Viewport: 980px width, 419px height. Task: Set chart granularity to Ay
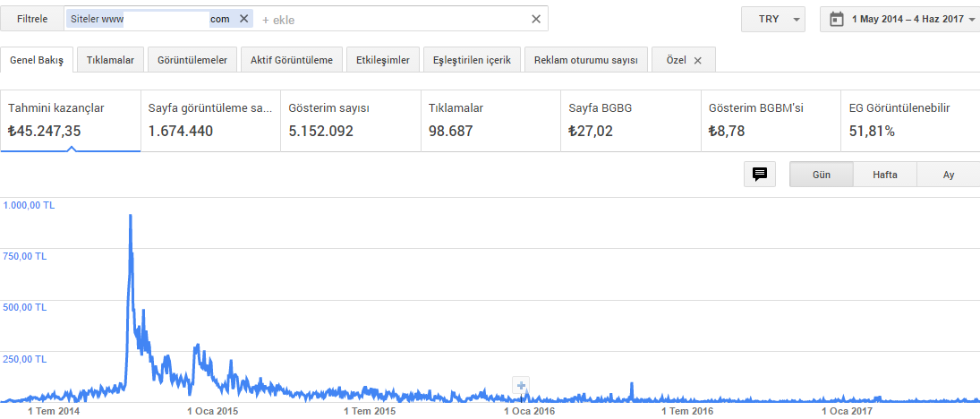click(x=948, y=175)
